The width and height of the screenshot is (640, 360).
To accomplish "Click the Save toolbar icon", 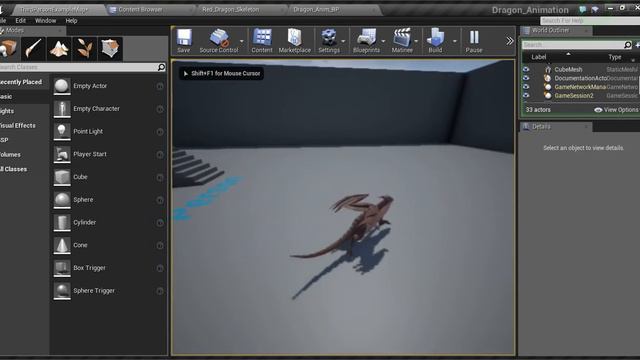I will click(x=184, y=41).
